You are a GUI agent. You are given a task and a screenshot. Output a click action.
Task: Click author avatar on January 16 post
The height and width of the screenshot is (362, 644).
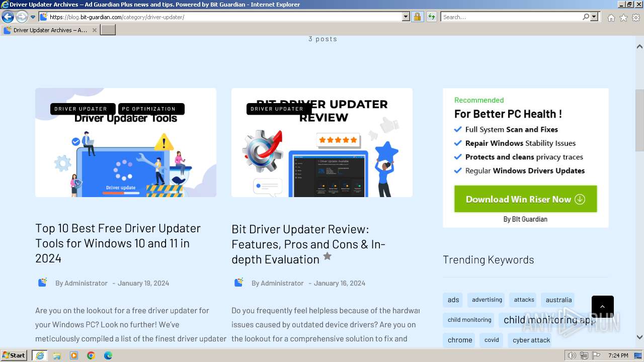[238, 283]
